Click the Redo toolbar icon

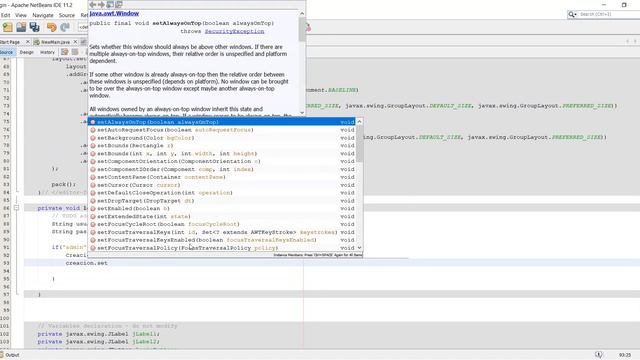point(65,27)
